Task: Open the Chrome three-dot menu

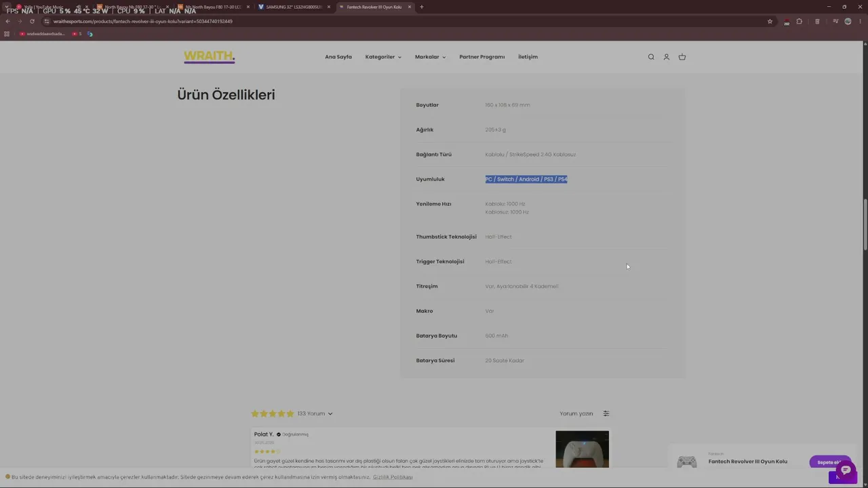Action: tap(860, 21)
